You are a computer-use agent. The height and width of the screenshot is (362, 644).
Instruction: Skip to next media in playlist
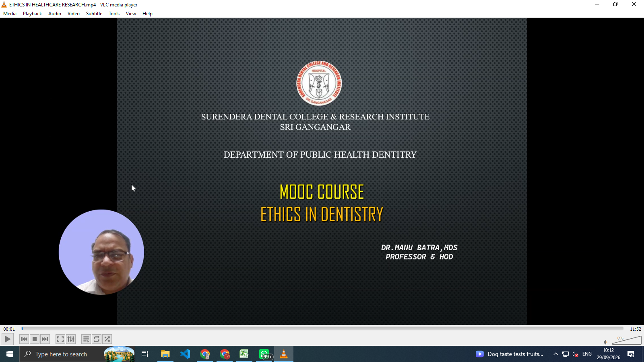pos(45,339)
